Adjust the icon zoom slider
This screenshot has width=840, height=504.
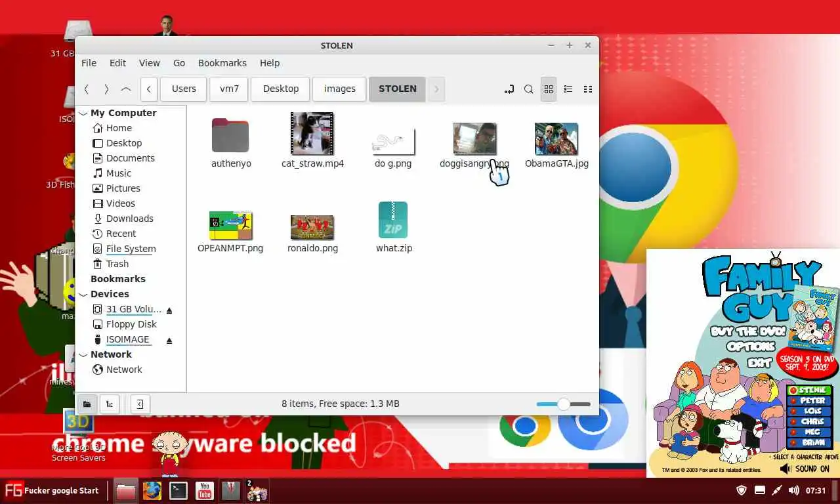tap(563, 404)
